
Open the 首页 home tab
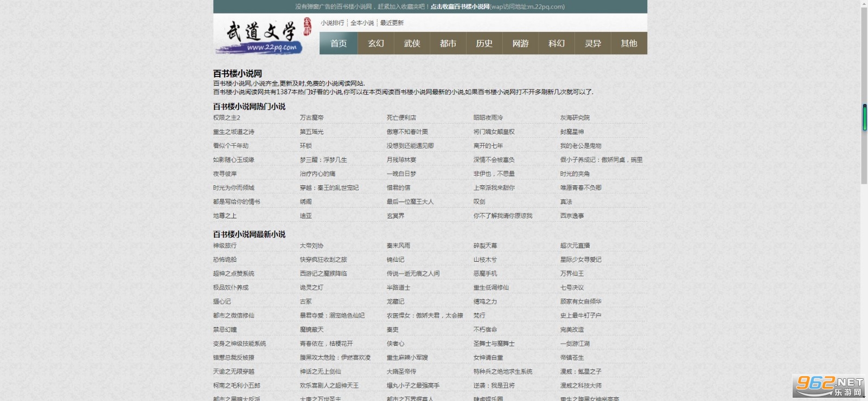[339, 43]
